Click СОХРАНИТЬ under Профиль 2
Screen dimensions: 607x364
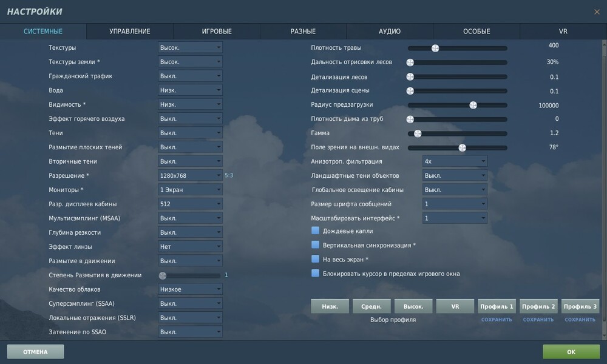point(538,320)
